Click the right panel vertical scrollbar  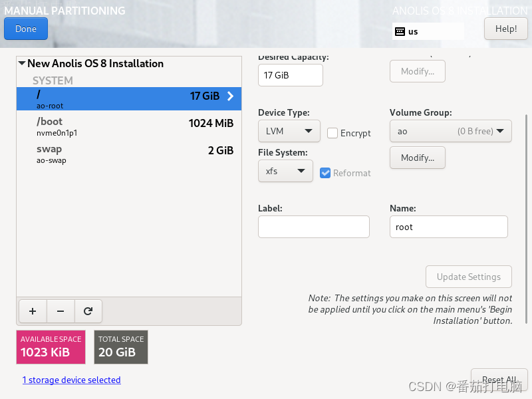(526, 219)
